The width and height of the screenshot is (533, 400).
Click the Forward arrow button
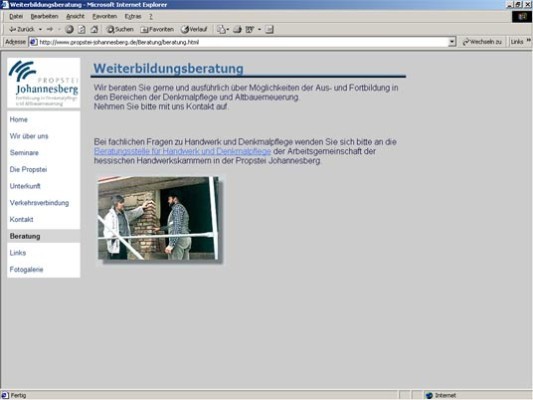(x=50, y=30)
